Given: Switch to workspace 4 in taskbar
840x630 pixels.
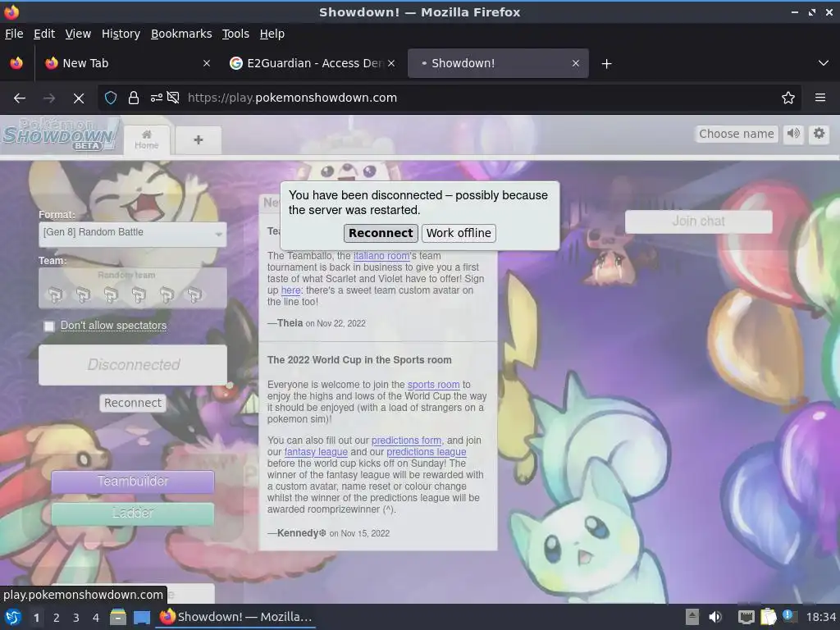Looking at the screenshot, I should pyautogui.click(x=96, y=618).
